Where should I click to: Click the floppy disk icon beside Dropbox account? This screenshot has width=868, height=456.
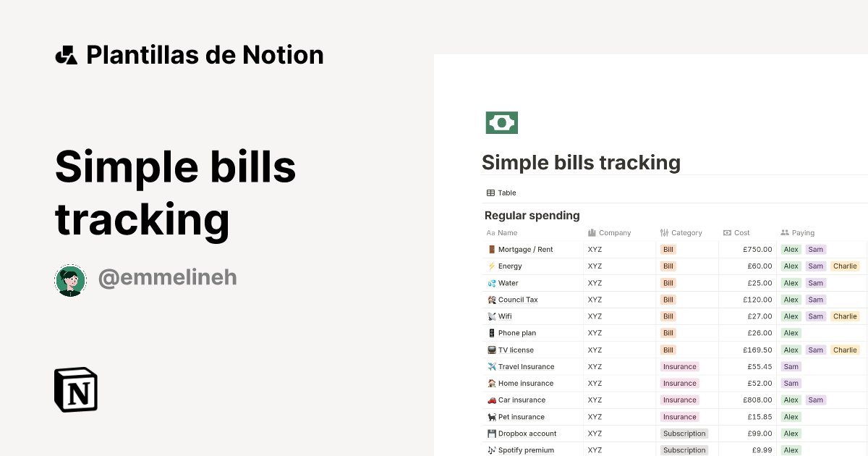[x=490, y=433]
